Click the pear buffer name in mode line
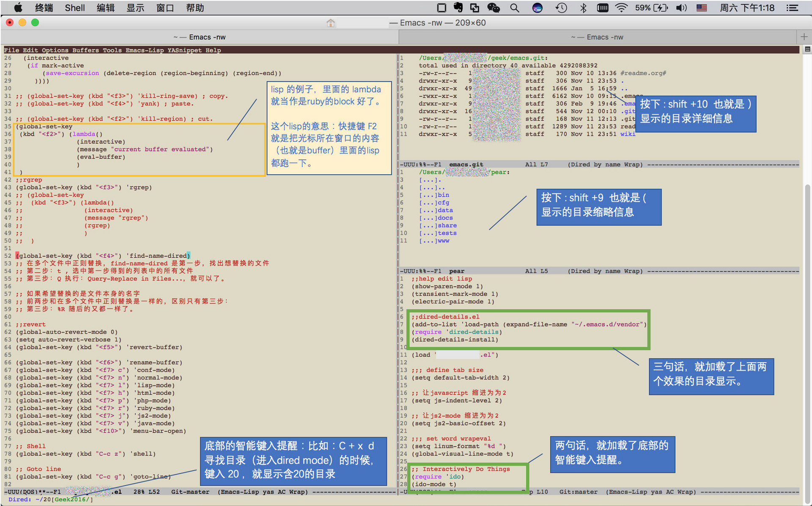 456,271
